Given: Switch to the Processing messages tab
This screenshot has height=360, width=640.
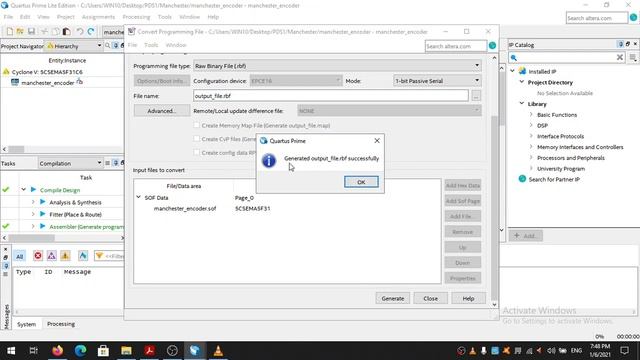Looking at the screenshot, I should 61,324.
